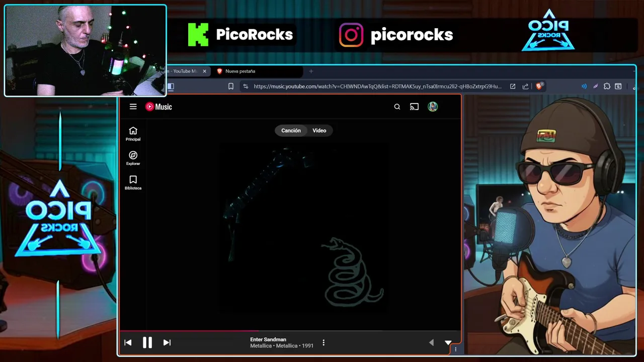
Task: Open song options three-dot menu
Action: 324,342
